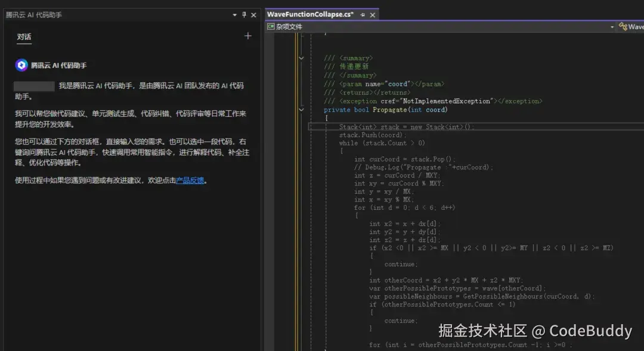Click the 'if (otherPossiblePrototypes.Count <= 1)' line
644x351 pixels.
[x=442, y=305]
